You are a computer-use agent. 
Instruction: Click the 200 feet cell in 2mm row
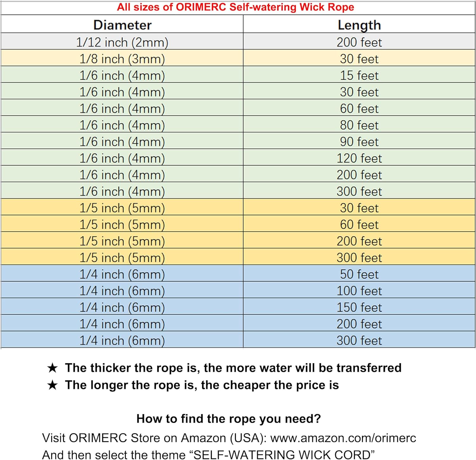[x=359, y=42]
